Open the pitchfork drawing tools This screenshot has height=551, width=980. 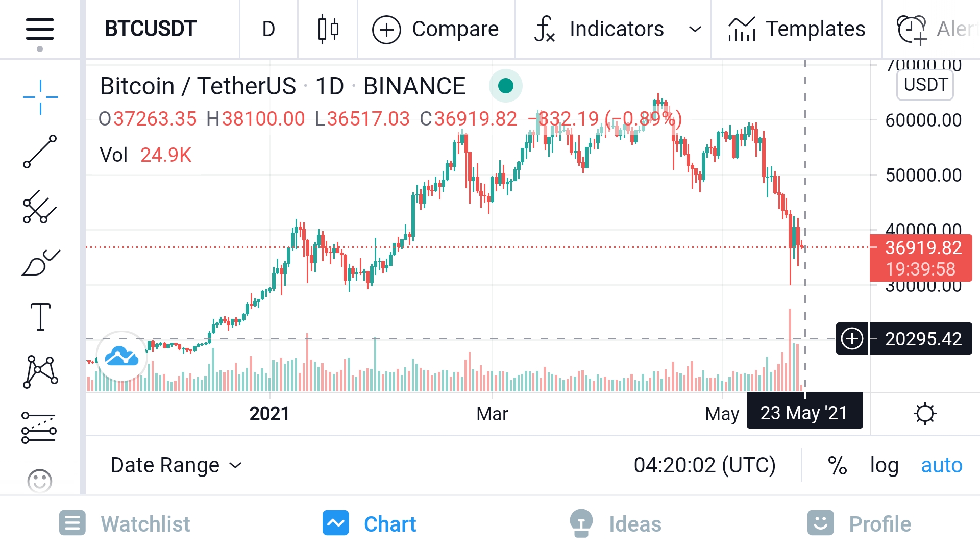tap(40, 207)
